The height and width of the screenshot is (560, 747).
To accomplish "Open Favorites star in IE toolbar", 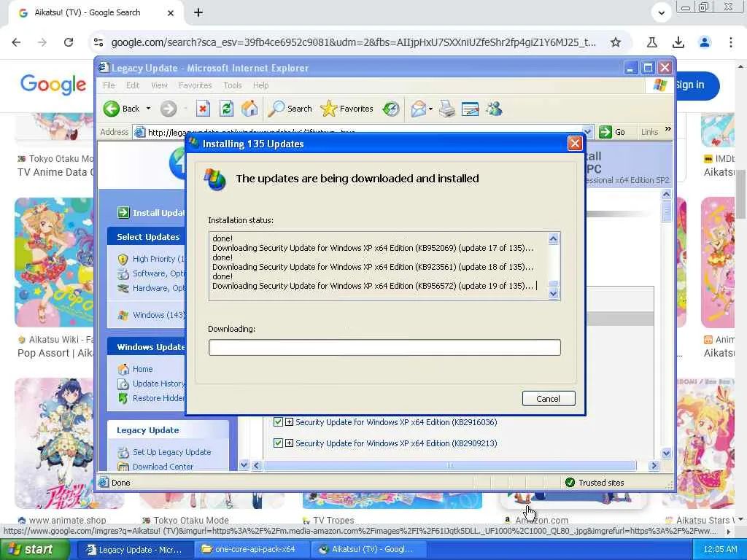I will [347, 109].
